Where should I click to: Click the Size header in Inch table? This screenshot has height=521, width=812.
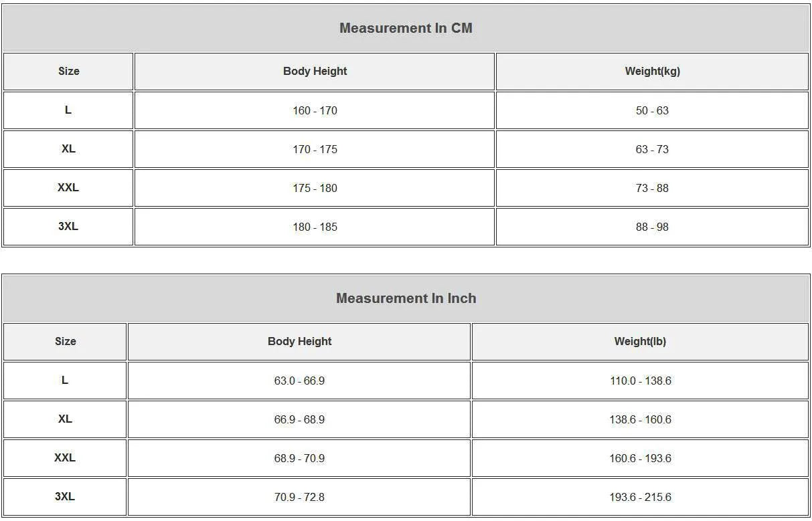pos(65,342)
